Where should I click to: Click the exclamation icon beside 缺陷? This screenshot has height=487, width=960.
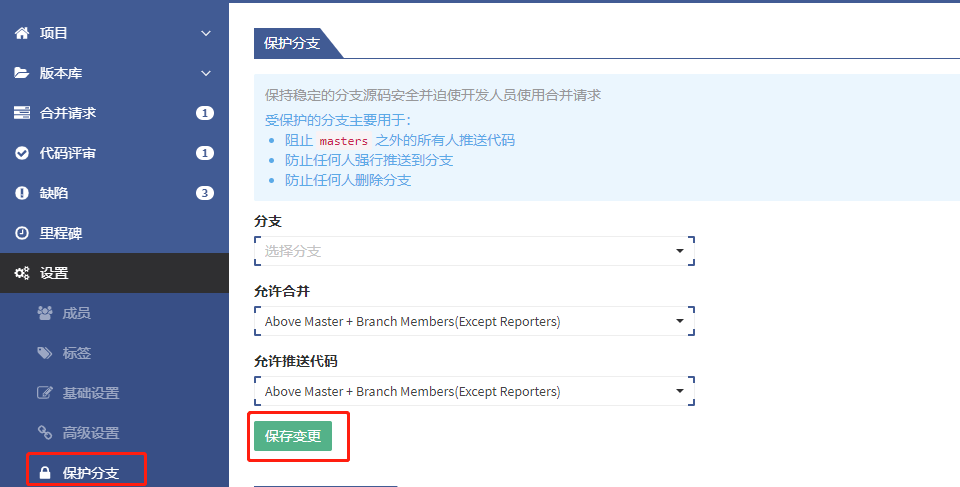tap(22, 193)
